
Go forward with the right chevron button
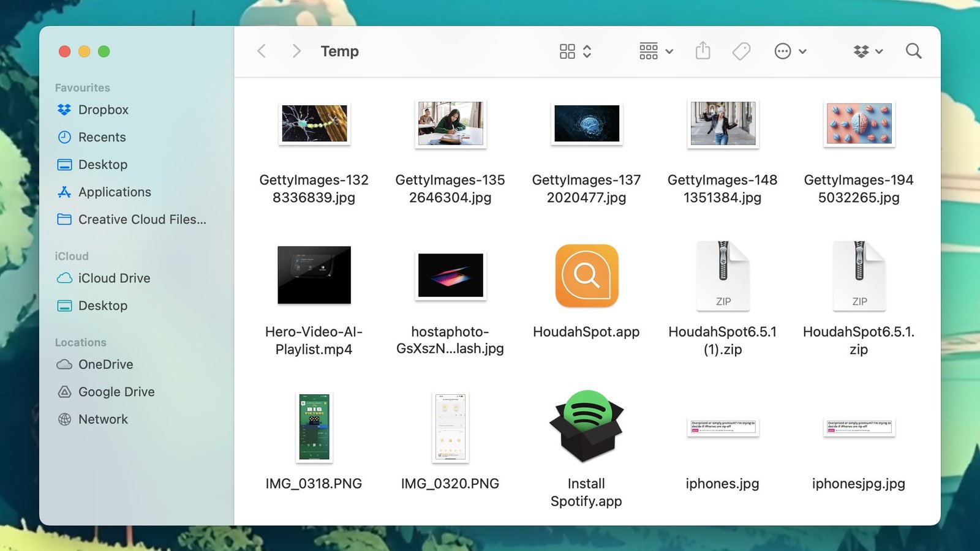(296, 51)
